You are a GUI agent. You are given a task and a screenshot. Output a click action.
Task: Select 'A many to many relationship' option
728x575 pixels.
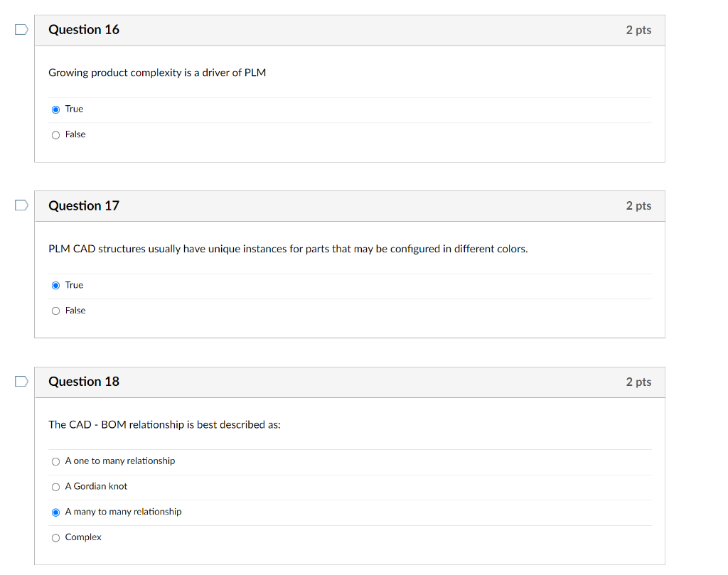click(55, 512)
